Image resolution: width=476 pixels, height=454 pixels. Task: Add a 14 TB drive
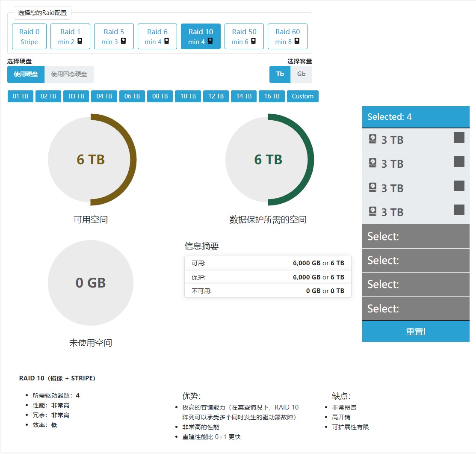(244, 96)
